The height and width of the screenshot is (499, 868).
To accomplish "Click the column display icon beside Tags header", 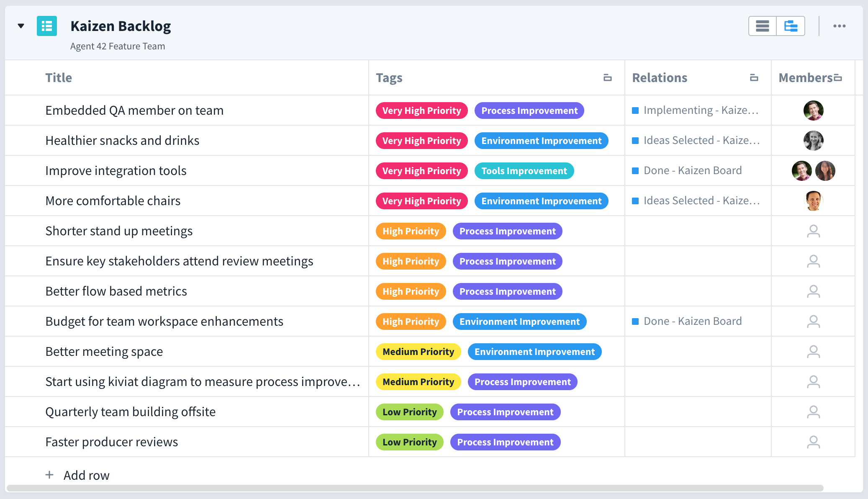I will 608,77.
